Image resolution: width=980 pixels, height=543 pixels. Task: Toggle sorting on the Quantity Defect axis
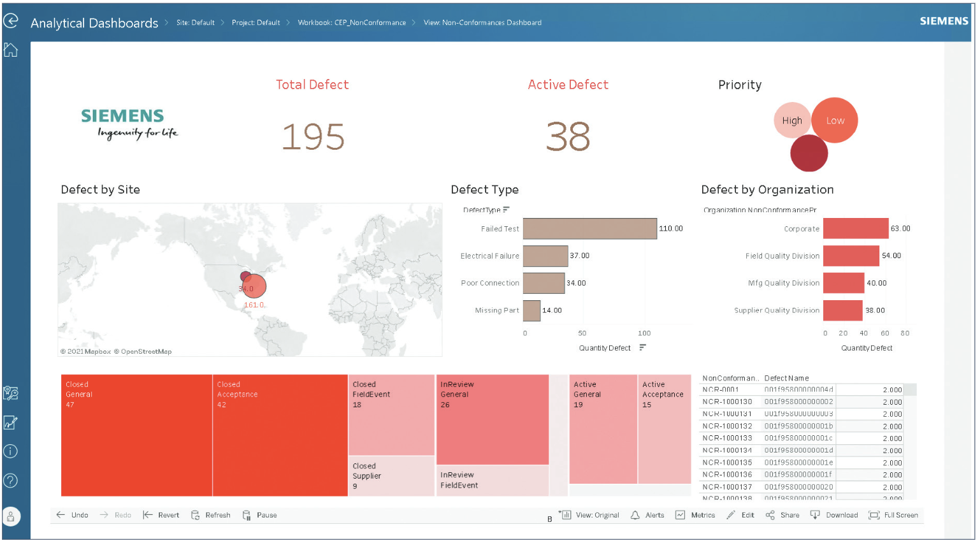642,348
